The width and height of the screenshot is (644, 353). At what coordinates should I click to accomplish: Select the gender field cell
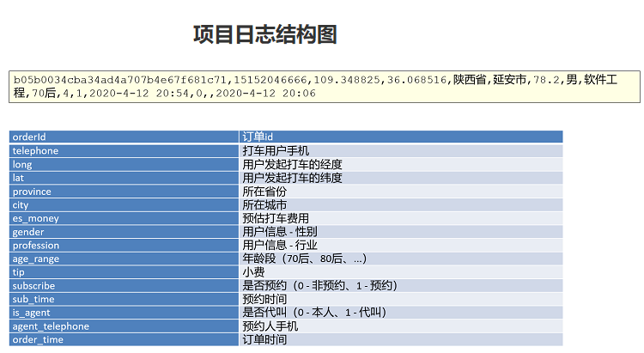[124, 232]
